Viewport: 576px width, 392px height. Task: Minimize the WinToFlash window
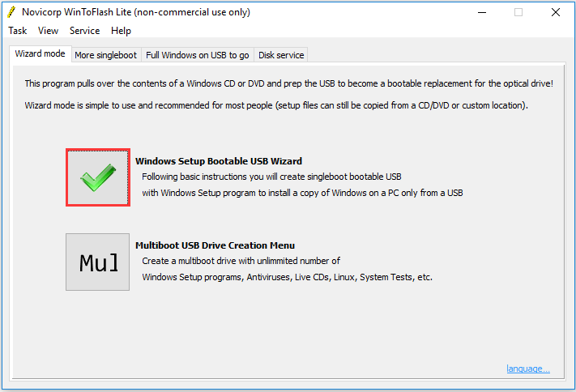(x=482, y=12)
